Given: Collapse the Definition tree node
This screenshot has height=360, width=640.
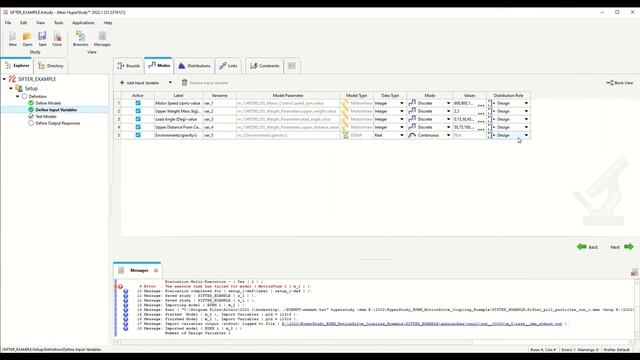Looking at the screenshot, I should [x=18, y=96].
